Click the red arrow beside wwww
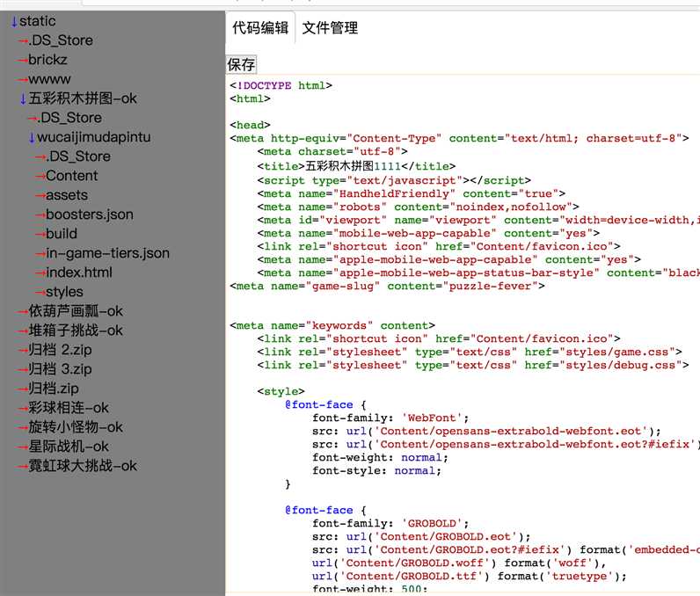The height and width of the screenshot is (596, 700). tap(22, 80)
